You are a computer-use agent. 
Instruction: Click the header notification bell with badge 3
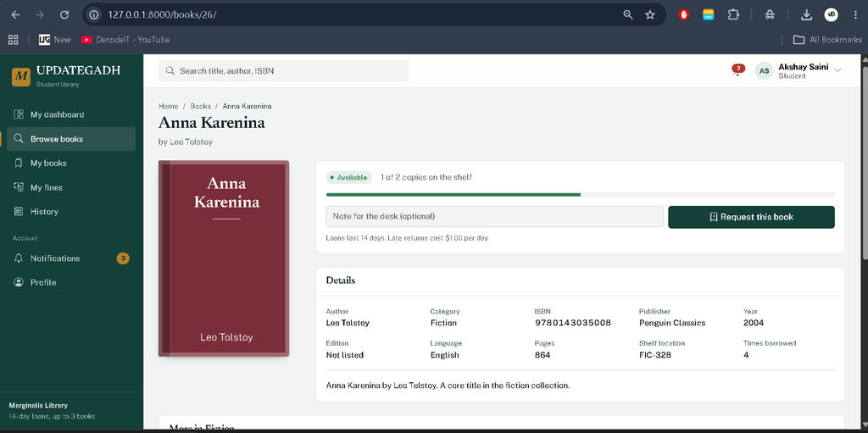(x=737, y=69)
